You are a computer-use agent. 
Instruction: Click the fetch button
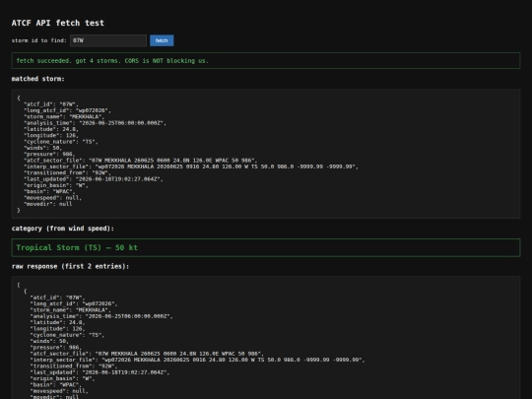162,40
